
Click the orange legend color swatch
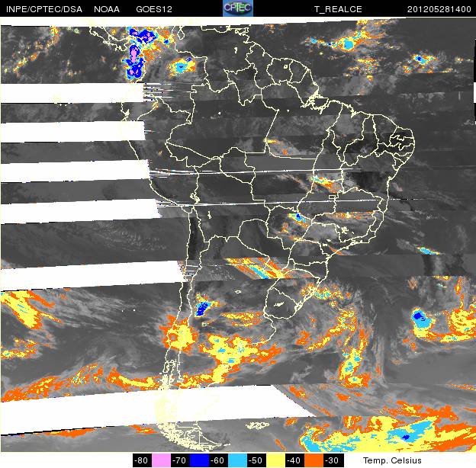click(314, 460)
